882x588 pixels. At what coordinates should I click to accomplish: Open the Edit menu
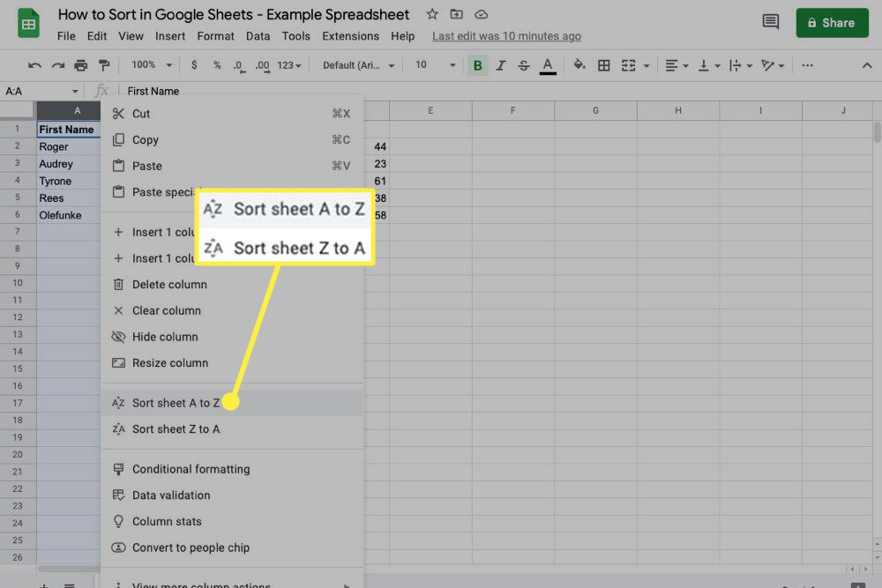click(97, 36)
